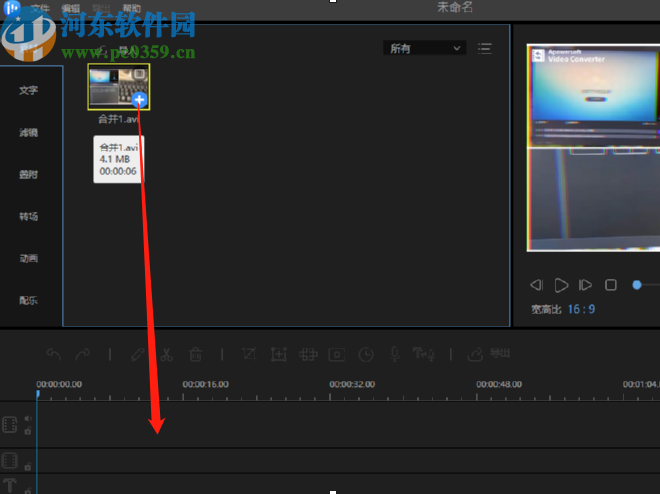Click the 合并1.avi file name label

point(118,120)
